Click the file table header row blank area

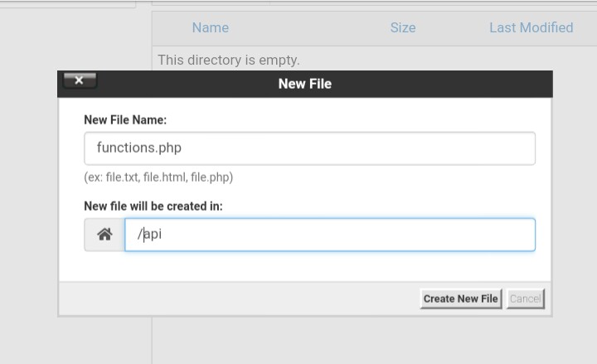[307, 27]
